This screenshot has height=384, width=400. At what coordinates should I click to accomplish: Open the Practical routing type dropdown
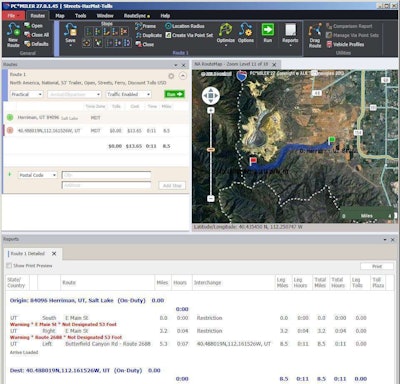[26, 94]
